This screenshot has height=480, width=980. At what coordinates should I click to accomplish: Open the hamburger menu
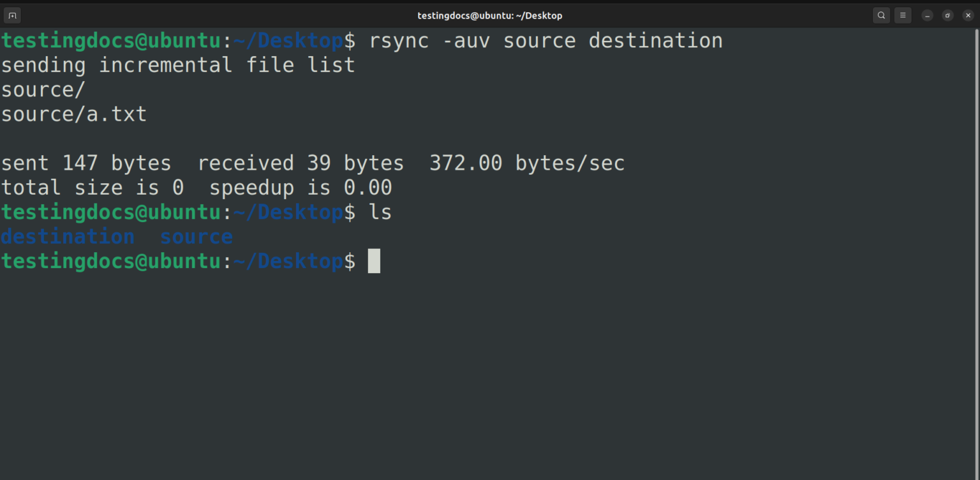(903, 15)
